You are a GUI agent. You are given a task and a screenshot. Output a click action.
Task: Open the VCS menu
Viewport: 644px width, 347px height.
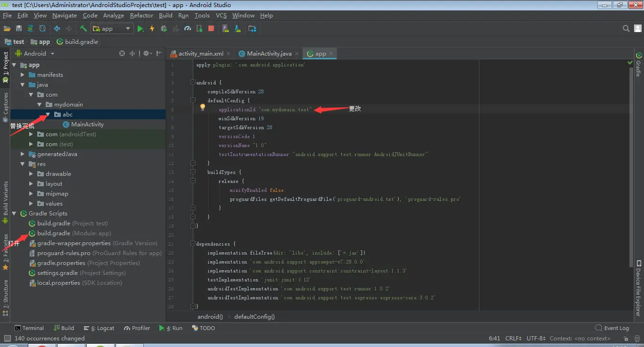221,16
